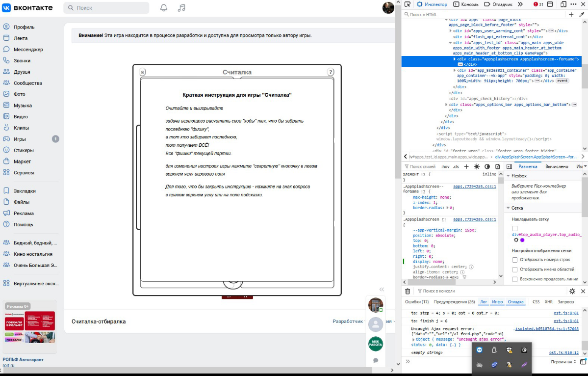Open the isolated.b651076d.js:1:57648 source link
This screenshot has width=588, height=376.
[x=546, y=329]
